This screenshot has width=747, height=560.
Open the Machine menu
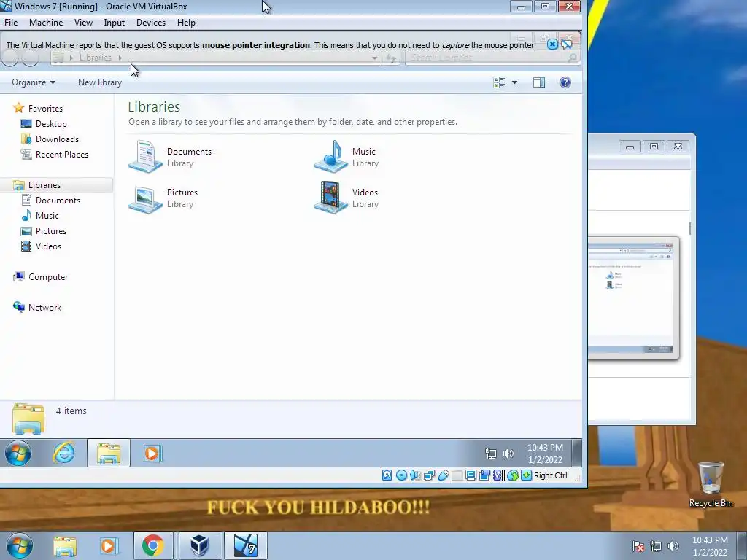(46, 23)
